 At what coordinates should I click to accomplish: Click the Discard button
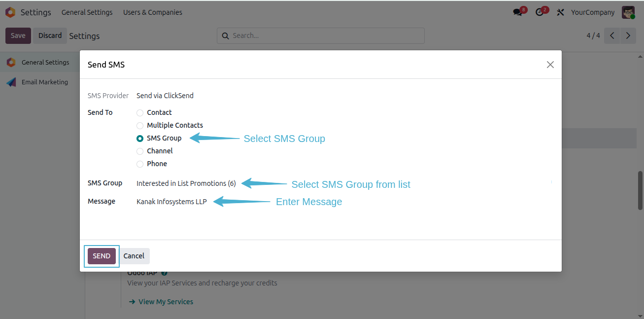[50, 35]
